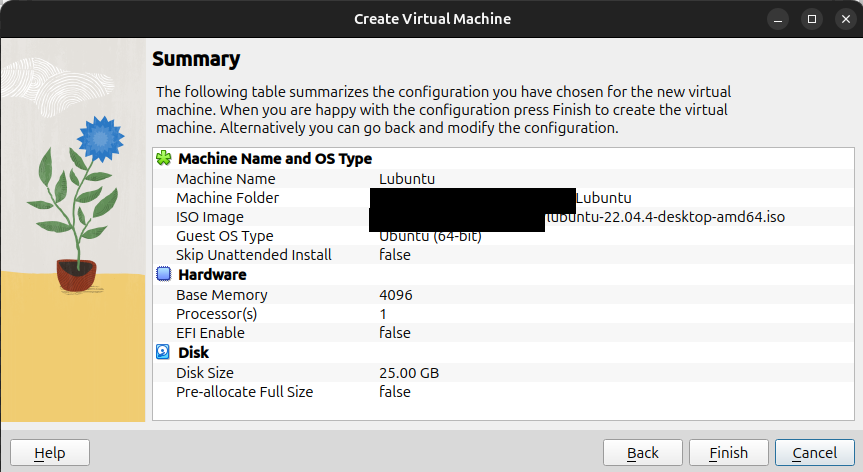Select the Guest OS Type row
The image size is (863, 472).
224,236
